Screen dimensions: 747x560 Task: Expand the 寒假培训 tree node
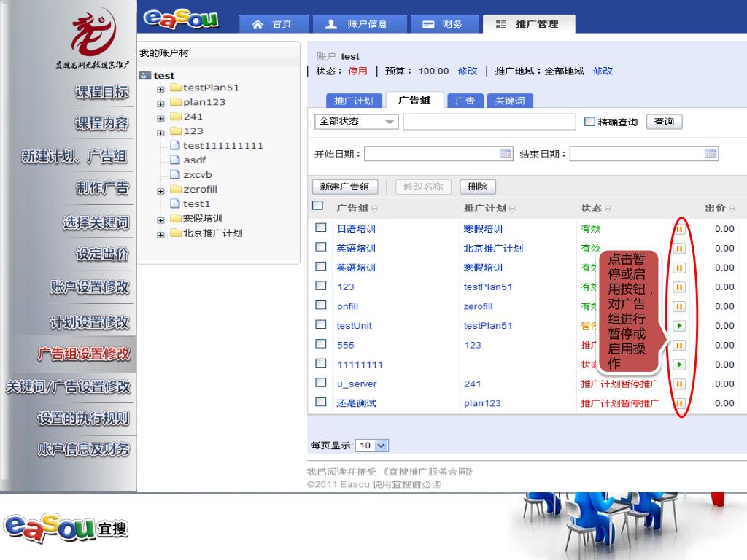coord(160,220)
